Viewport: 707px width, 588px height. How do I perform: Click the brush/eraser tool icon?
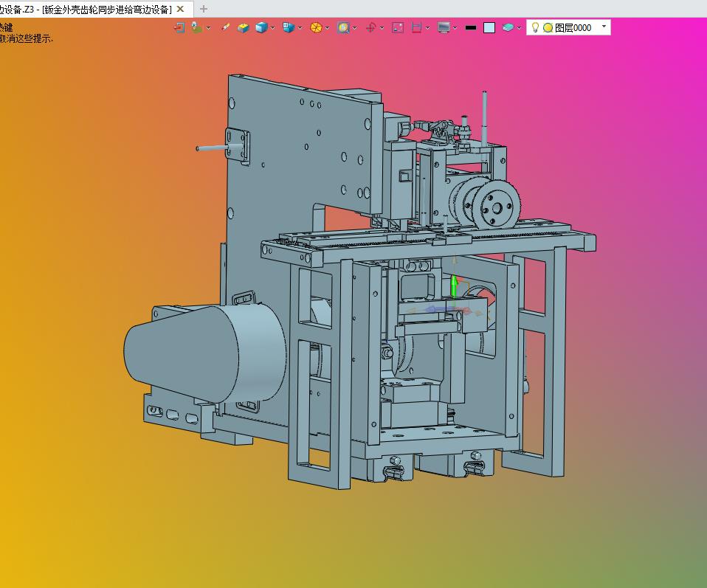pos(225,28)
